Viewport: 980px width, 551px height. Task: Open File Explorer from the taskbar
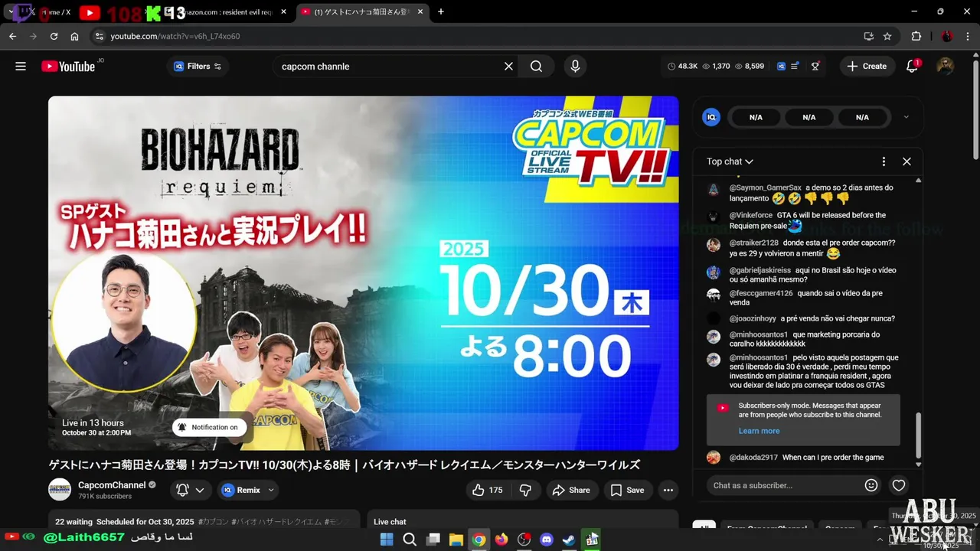pyautogui.click(x=456, y=540)
